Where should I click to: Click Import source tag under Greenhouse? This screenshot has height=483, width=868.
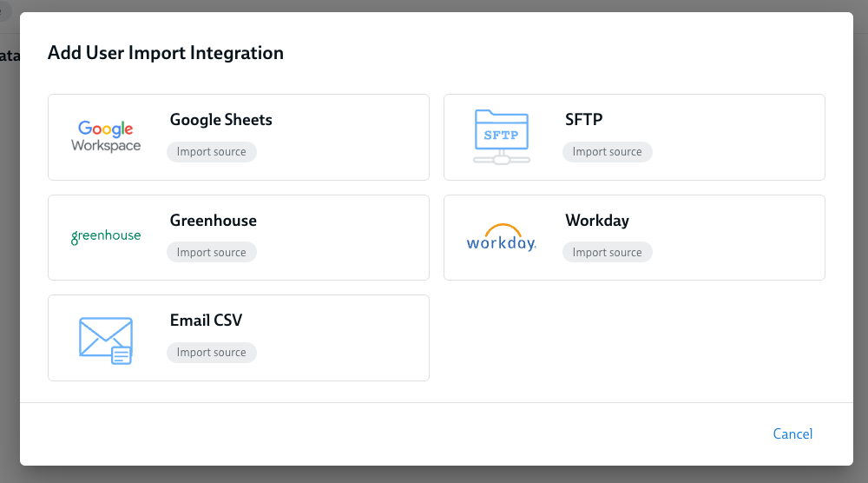pos(212,252)
